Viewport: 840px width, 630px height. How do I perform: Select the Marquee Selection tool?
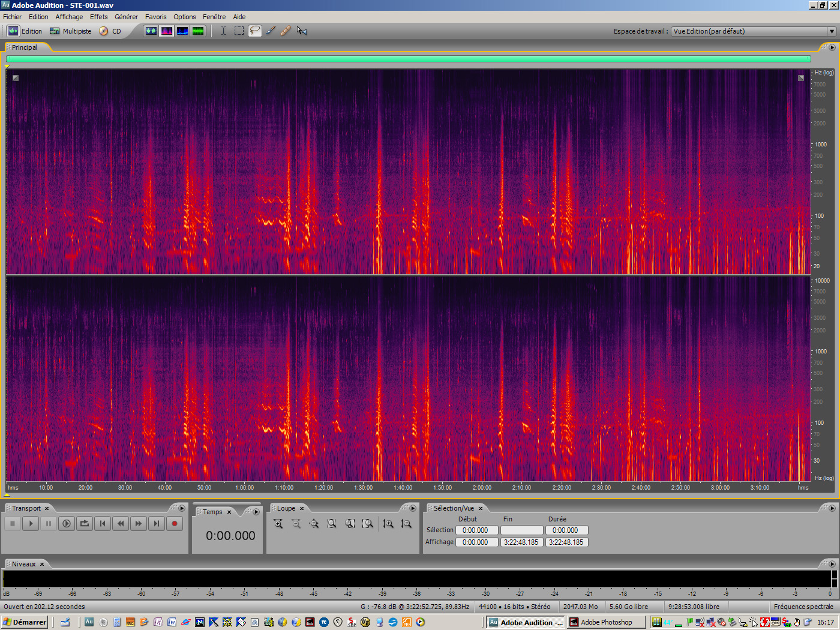pos(239,31)
